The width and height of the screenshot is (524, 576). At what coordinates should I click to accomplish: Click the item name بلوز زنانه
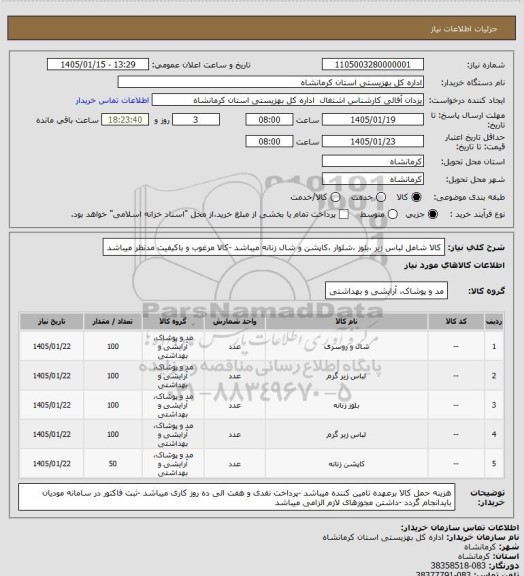[346, 405]
